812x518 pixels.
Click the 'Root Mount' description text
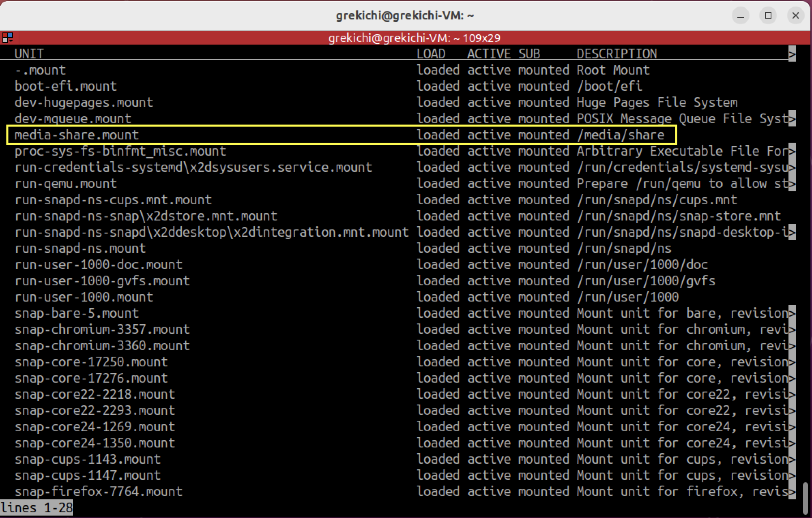(613, 70)
